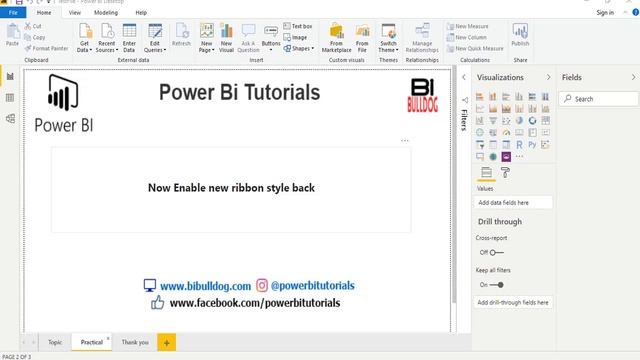Open Manage Relationships

[422, 38]
